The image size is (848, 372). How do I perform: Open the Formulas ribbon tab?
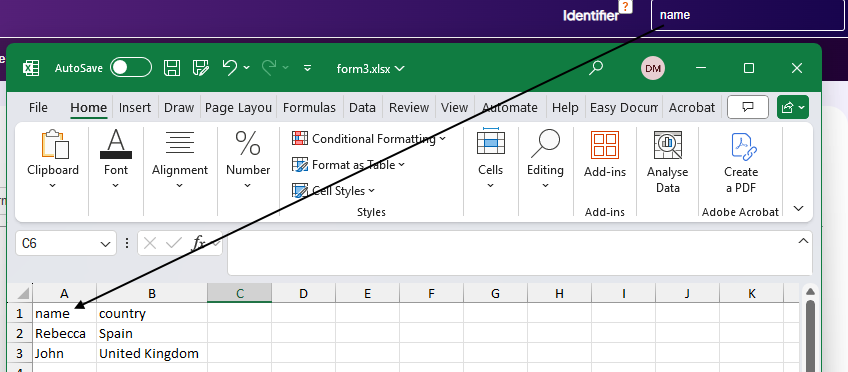[x=309, y=108]
